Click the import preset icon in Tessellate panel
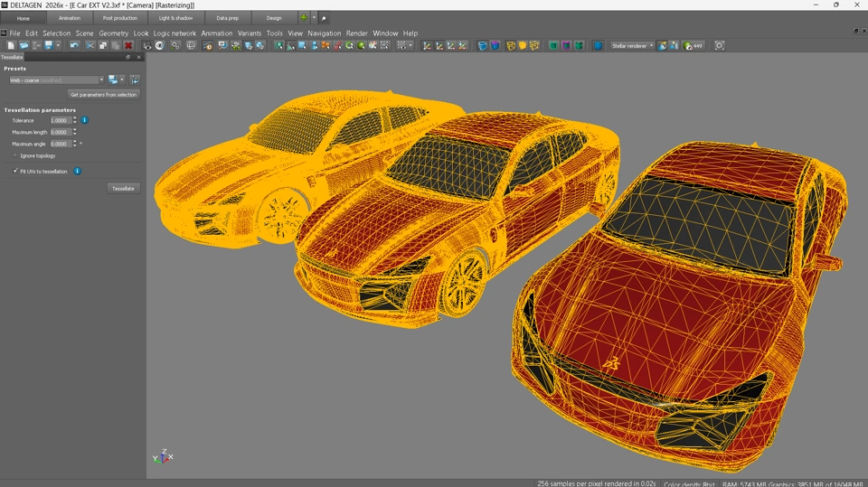This screenshot has width=868, height=487. pyautogui.click(x=135, y=80)
